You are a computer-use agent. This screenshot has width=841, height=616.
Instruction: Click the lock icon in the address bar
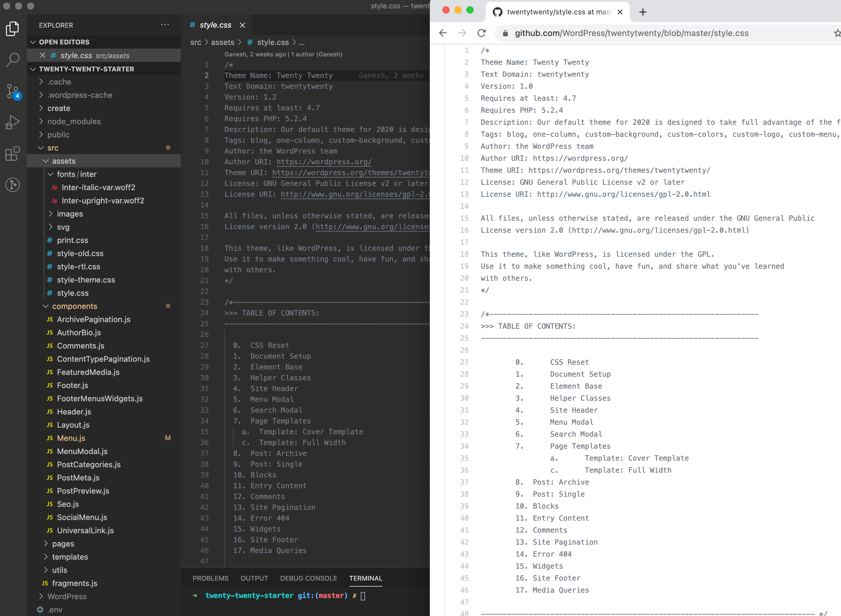[x=505, y=33]
